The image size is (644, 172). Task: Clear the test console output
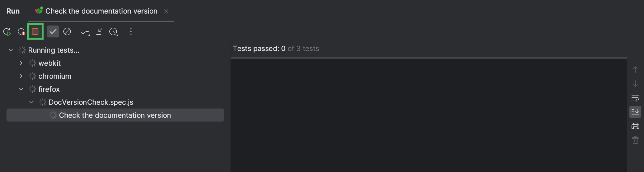[635, 140]
